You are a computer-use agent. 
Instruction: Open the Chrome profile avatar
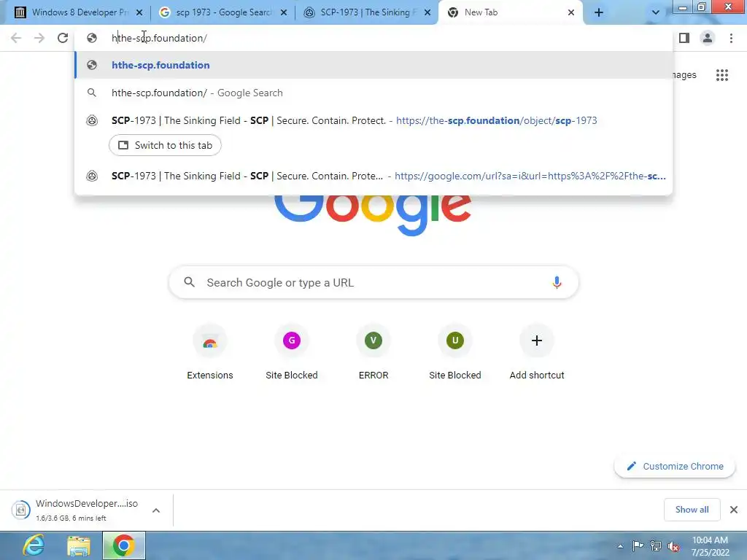708,38
